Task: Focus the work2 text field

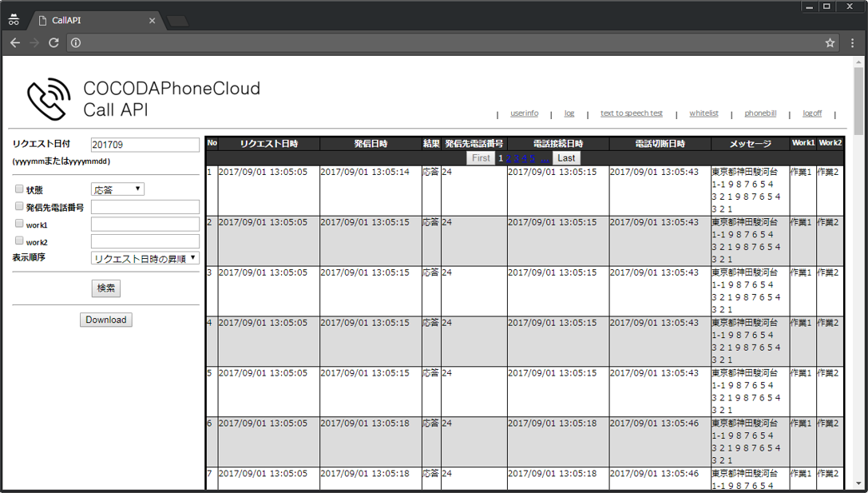Action: [145, 241]
